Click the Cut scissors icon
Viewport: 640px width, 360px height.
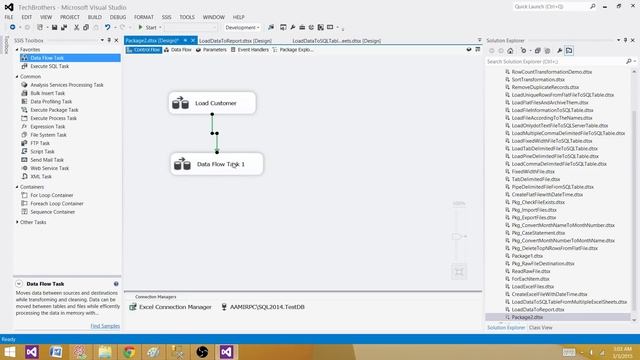(76, 27)
